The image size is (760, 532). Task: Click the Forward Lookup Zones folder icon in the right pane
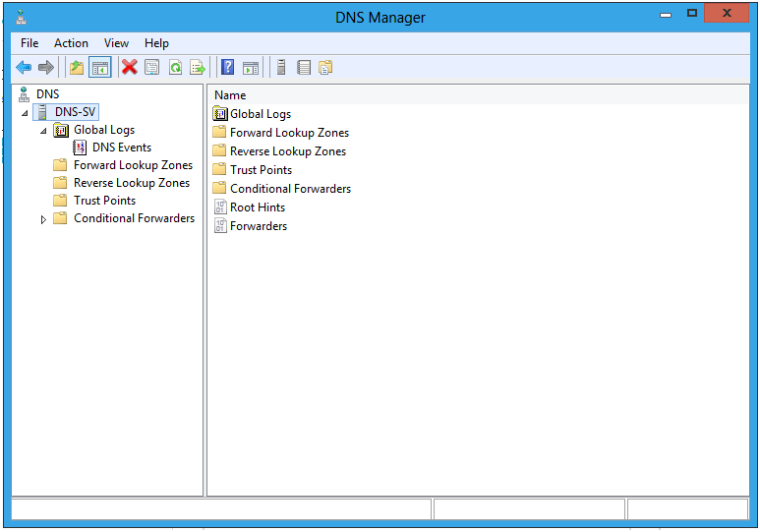point(219,132)
